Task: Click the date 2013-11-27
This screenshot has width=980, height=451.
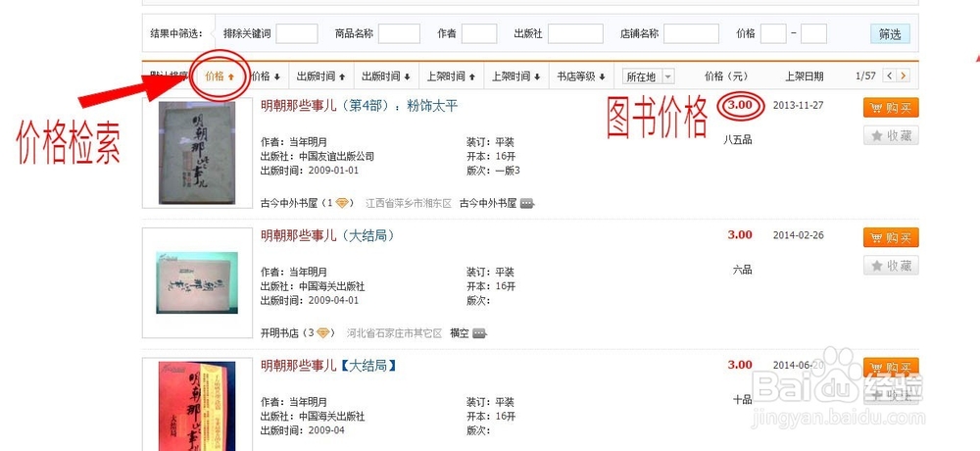Action: [x=798, y=105]
